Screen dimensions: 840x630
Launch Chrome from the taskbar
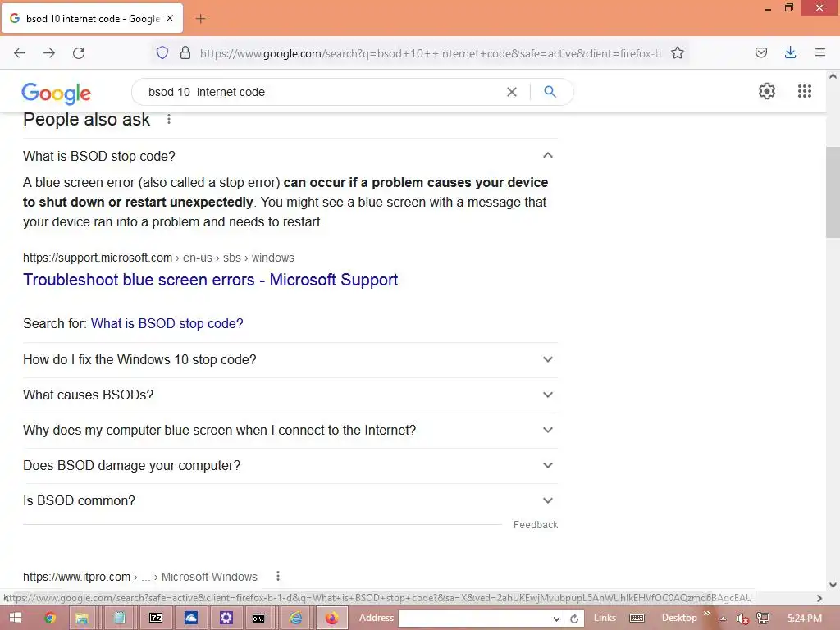pyautogui.click(x=50, y=618)
